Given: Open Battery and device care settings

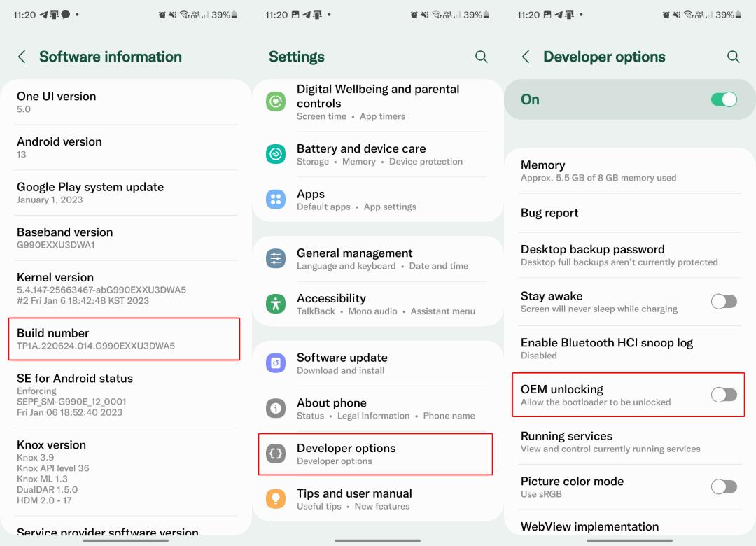Looking at the screenshot, I should click(377, 154).
